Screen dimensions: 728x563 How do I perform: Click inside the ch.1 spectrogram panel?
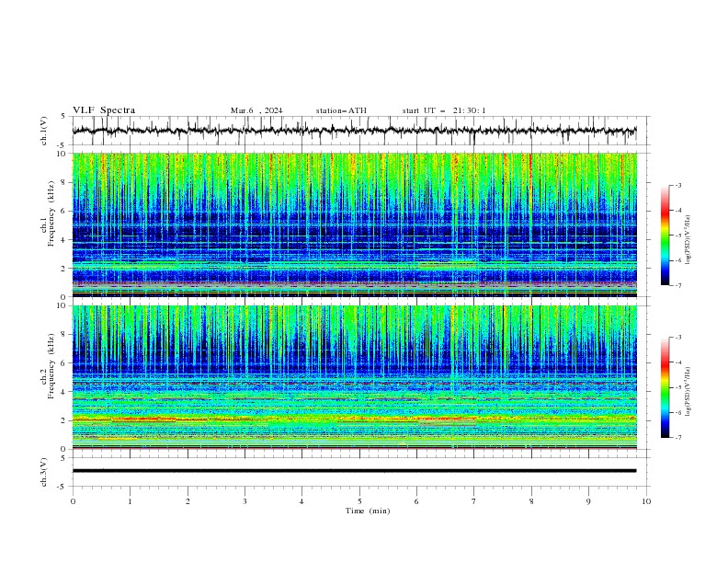pos(354,224)
